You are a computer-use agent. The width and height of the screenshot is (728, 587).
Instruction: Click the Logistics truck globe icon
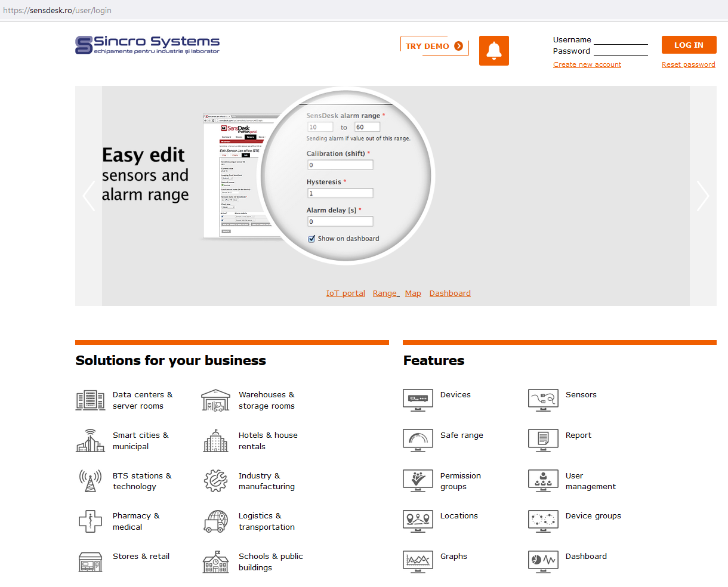[215, 521]
